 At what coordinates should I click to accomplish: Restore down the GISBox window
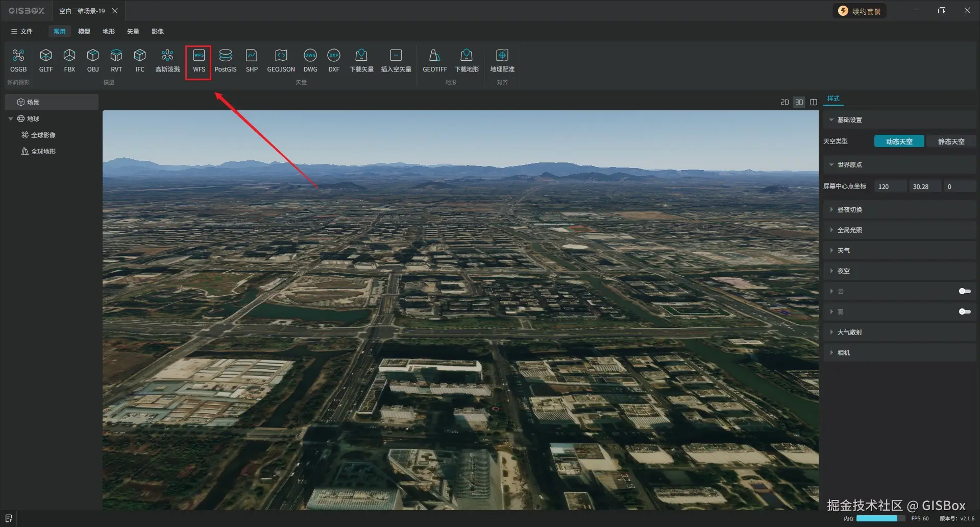pyautogui.click(x=942, y=10)
